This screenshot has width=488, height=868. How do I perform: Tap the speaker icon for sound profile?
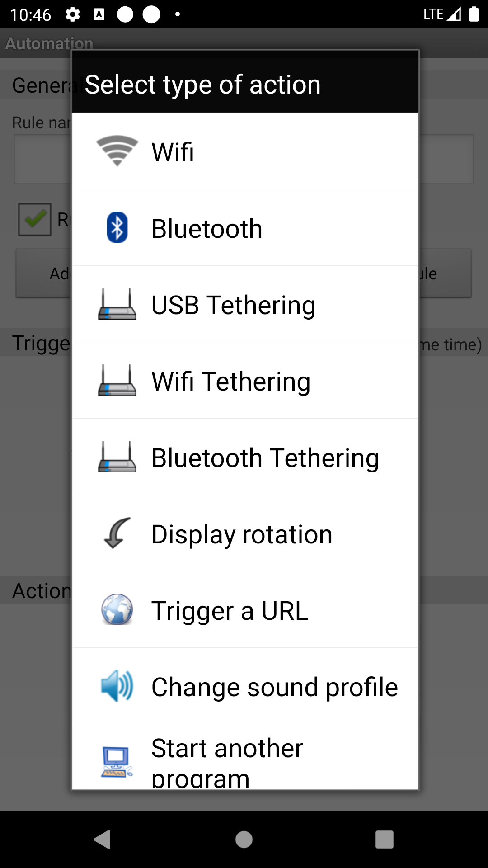[117, 686]
